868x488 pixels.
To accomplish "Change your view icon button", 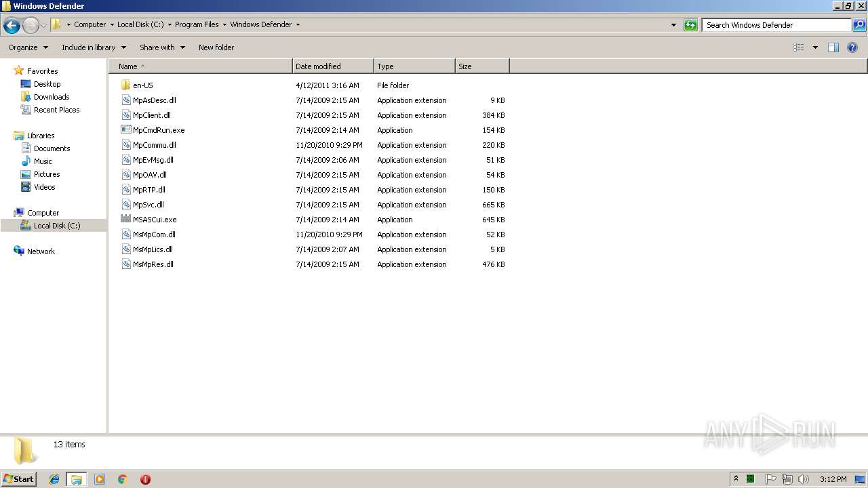I will [799, 47].
